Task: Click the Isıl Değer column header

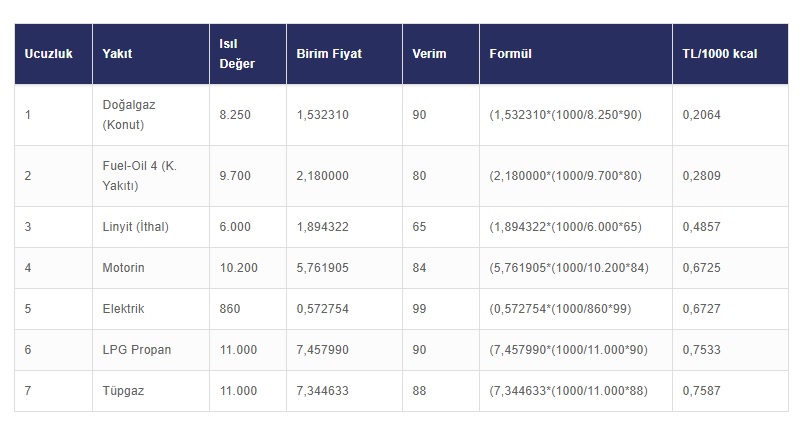Action: tap(237, 53)
